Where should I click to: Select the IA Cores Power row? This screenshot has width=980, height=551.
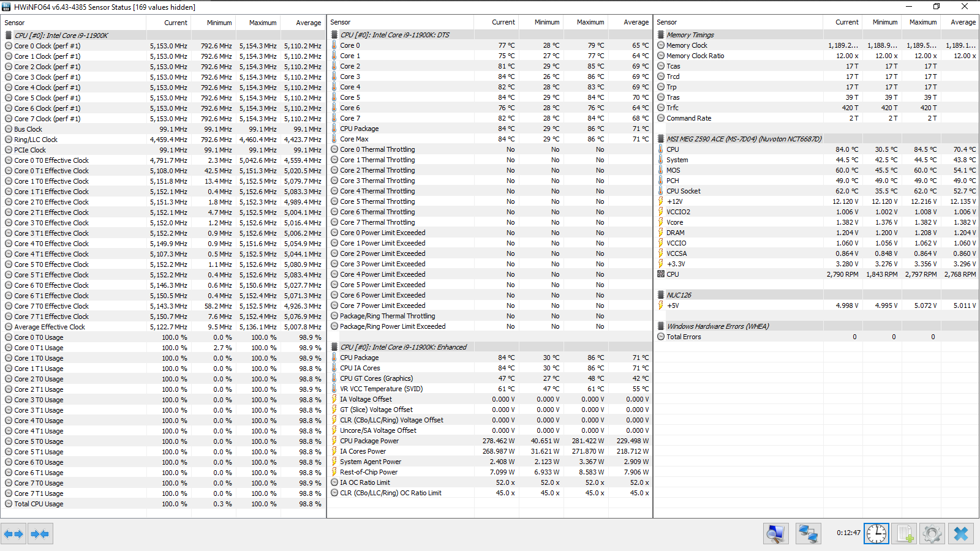(490, 451)
